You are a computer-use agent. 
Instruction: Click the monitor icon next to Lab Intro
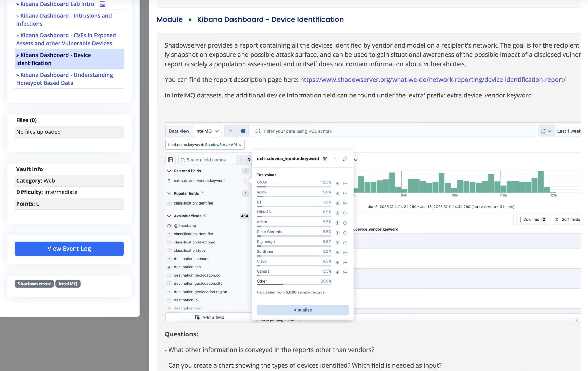(x=103, y=4)
